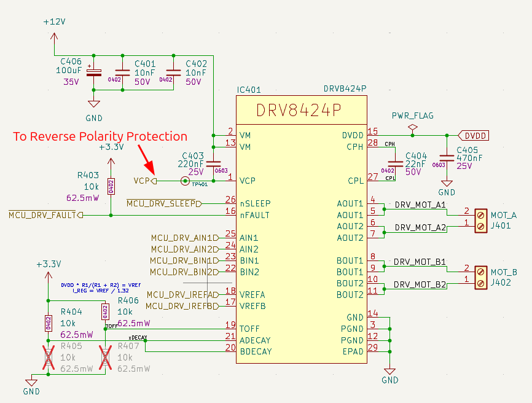Viewport: 532px width, 403px height.
Task: Click the GND symbol below C405
Action: [447, 184]
